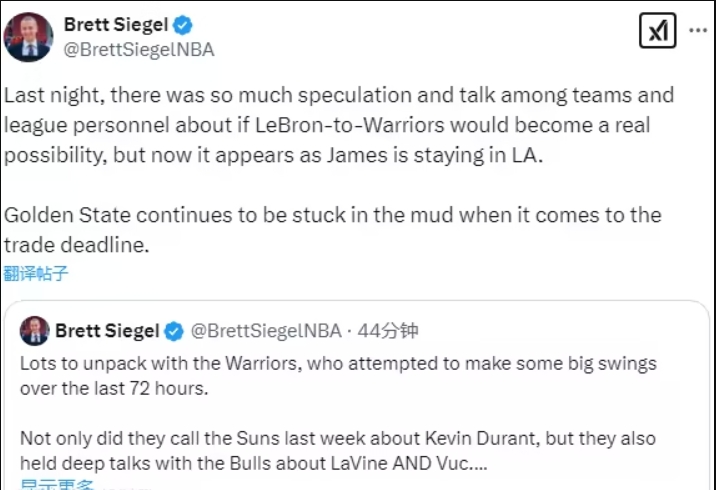Click the @BrettSiegelNBA handle under main author name
Image resolution: width=716 pixels, height=490 pixels.
138,49
